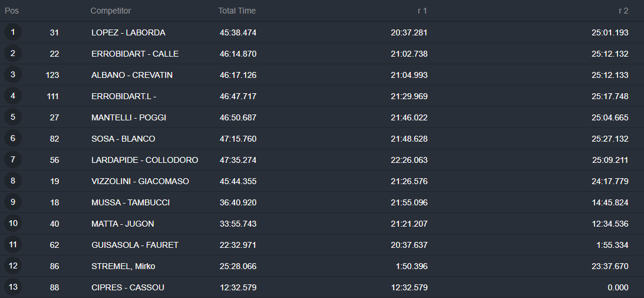Click the position 8 circle badge
Image resolution: width=644 pixels, height=298 pixels.
click(x=13, y=181)
